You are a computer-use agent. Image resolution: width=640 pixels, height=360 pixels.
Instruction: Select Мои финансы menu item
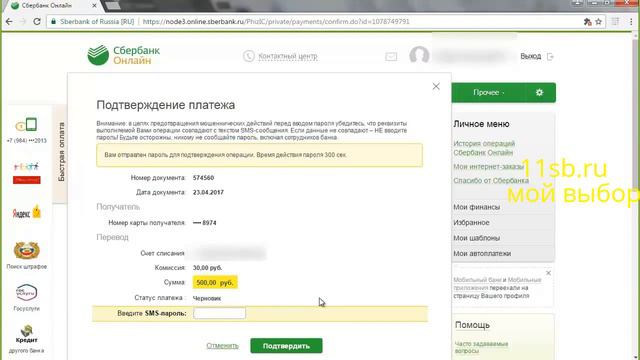pyautogui.click(x=476, y=207)
